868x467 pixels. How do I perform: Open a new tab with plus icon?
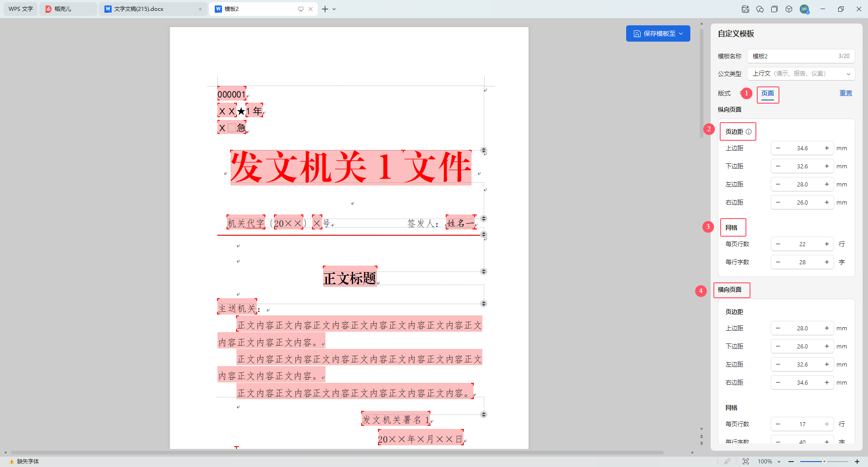coord(325,9)
